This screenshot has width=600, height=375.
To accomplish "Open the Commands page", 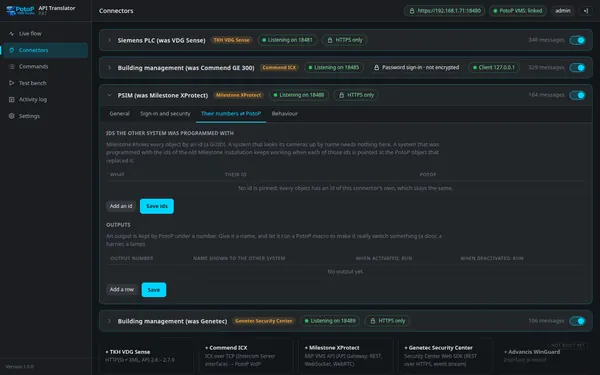I will (x=45, y=67).
